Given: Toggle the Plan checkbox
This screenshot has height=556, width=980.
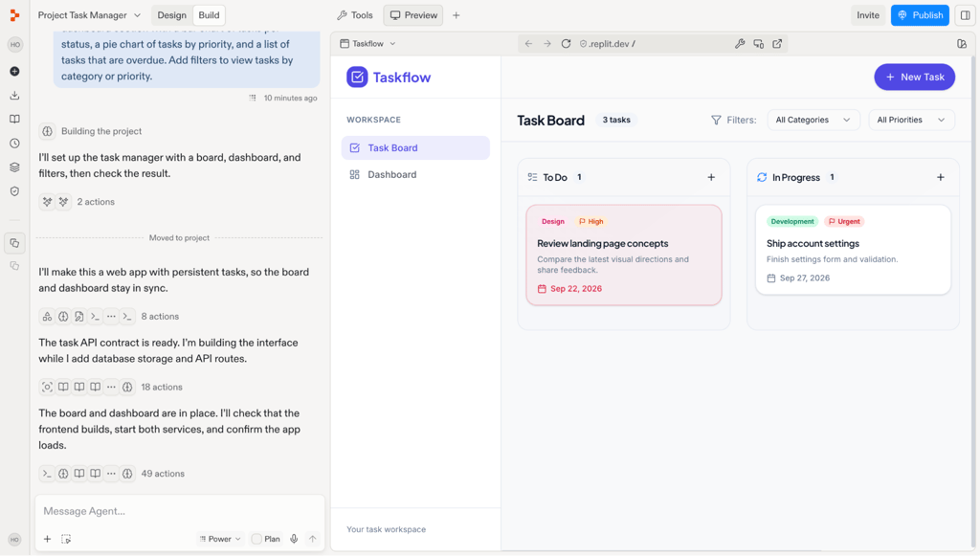Looking at the screenshot, I should (256, 539).
